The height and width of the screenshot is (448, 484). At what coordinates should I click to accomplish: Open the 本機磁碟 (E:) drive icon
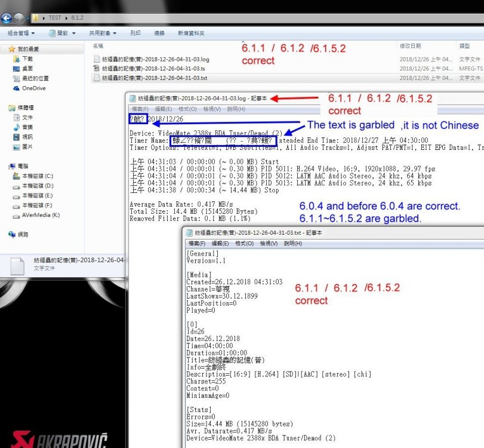click(17, 196)
